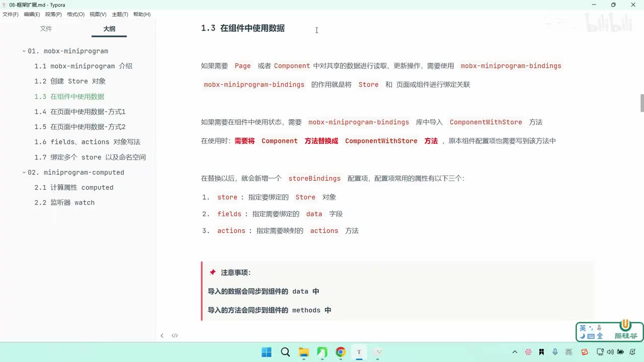Open the Windows Start menu

pos(267,352)
